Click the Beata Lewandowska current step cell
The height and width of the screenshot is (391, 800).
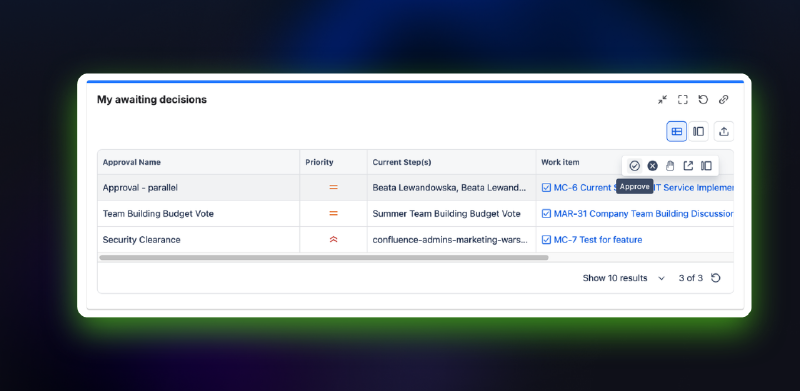coord(452,188)
